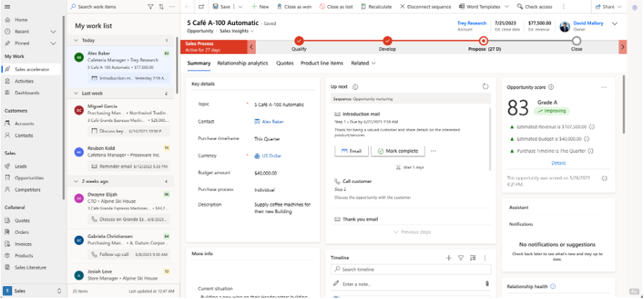Click Disconnect sequence

pyautogui.click(x=425, y=6)
